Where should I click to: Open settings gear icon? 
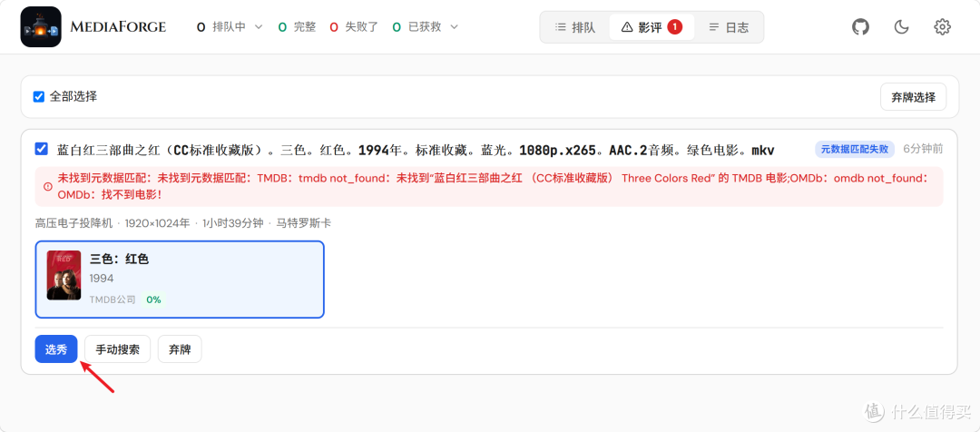942,27
